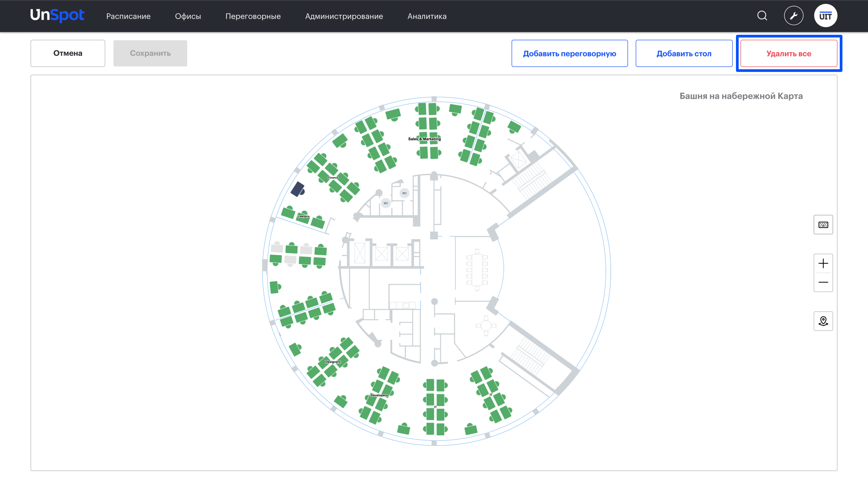The height and width of the screenshot is (488, 868).
Task: Open Администрирование menu item
Action: 344,16
